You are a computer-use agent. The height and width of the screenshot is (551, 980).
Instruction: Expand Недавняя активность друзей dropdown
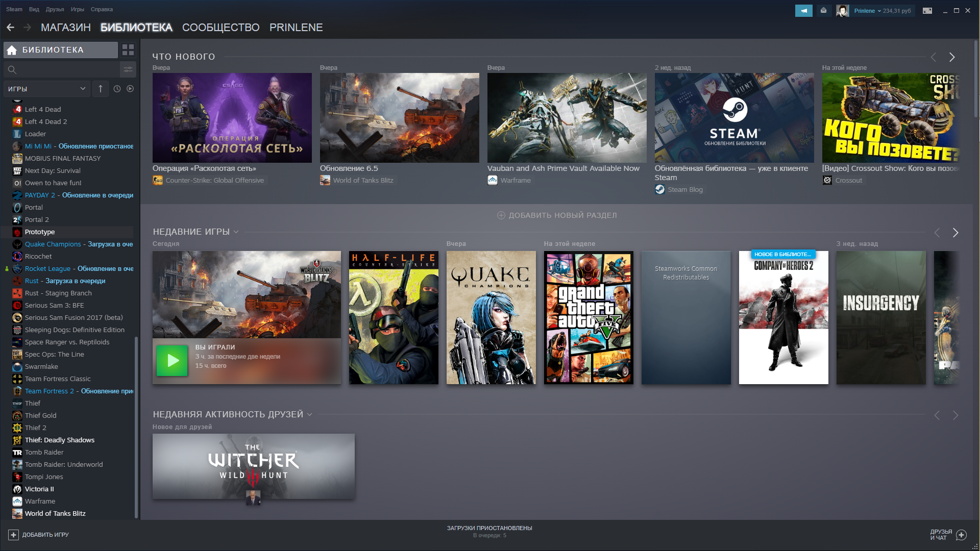[309, 414]
